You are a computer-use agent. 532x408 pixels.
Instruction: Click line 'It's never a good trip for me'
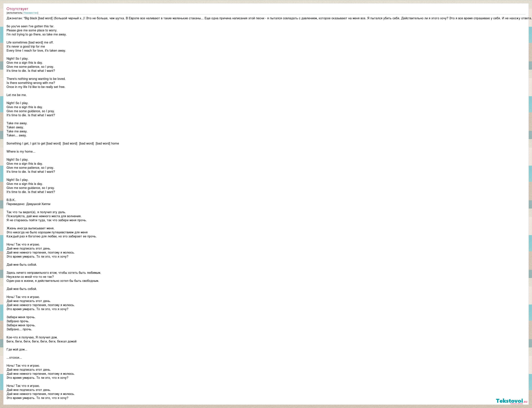(x=26, y=47)
